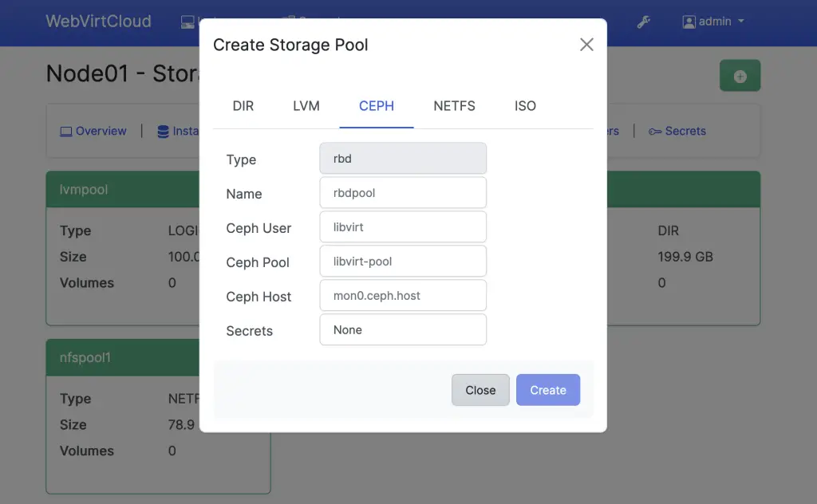Open the WebVirtCloud home link

(x=98, y=22)
